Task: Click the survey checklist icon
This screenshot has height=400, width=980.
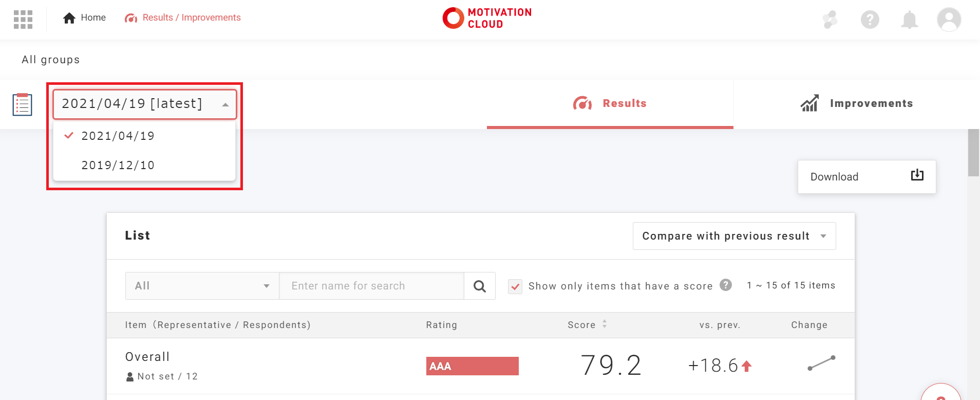Action: (23, 104)
